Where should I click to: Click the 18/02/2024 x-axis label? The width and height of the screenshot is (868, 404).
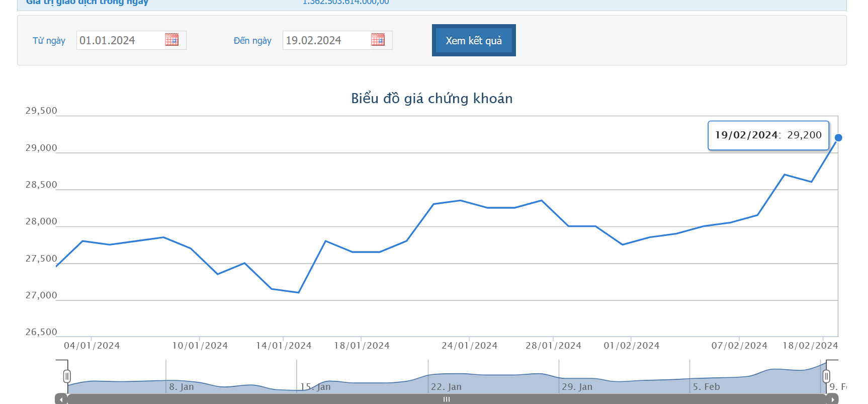coord(810,346)
